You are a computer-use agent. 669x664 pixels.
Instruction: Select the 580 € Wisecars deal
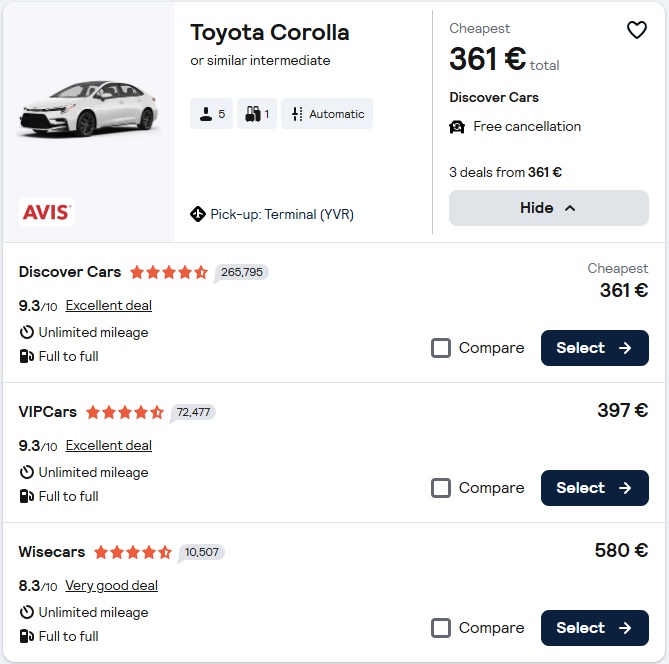click(x=595, y=628)
